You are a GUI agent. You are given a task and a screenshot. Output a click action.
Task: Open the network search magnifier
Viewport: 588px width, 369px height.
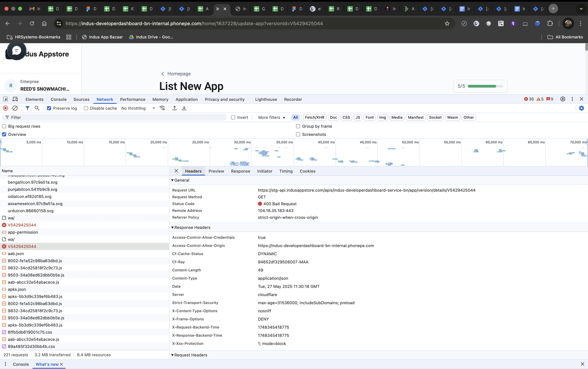(x=37, y=108)
